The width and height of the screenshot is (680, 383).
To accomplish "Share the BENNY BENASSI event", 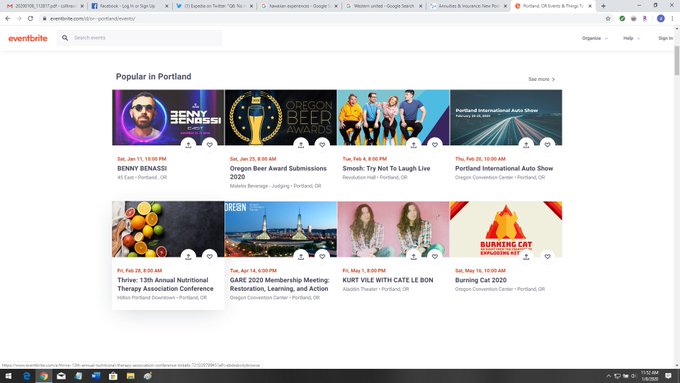I will [x=188, y=145].
